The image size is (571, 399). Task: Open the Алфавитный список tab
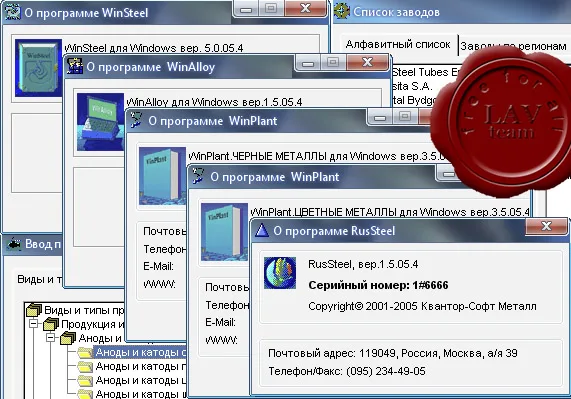pos(398,44)
